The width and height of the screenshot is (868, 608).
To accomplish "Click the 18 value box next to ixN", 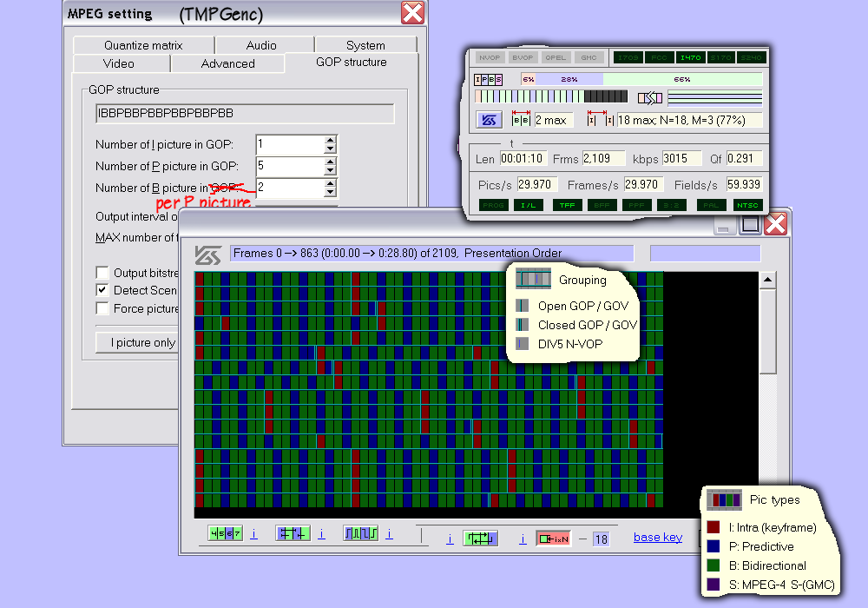I will [x=602, y=539].
